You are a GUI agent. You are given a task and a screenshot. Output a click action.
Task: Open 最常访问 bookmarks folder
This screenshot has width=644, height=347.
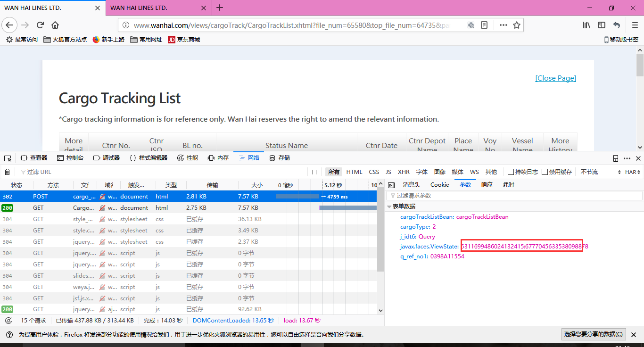click(22, 40)
